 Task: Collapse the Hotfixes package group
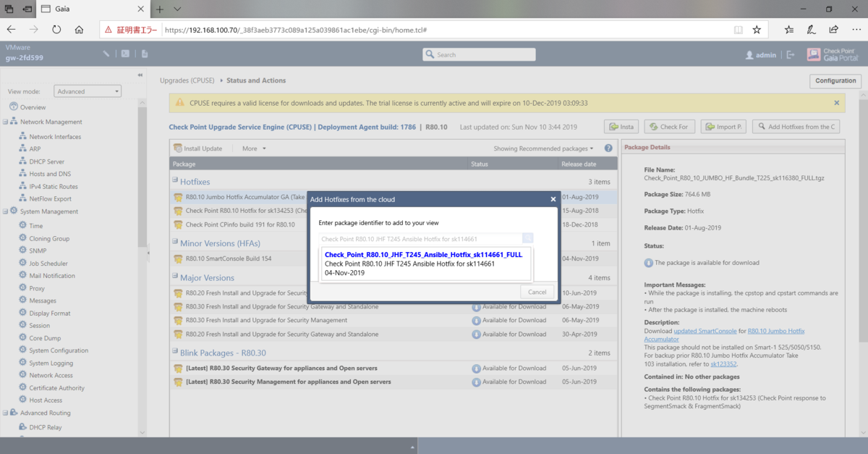175,180
